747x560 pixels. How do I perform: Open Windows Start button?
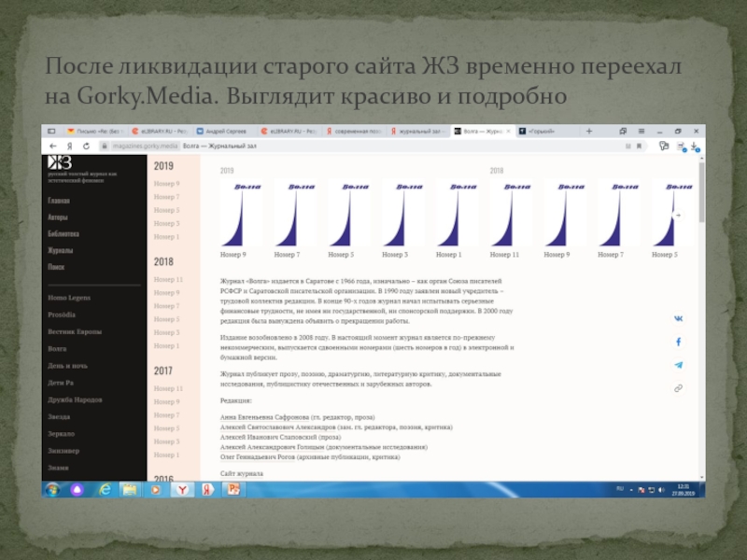(x=52, y=489)
